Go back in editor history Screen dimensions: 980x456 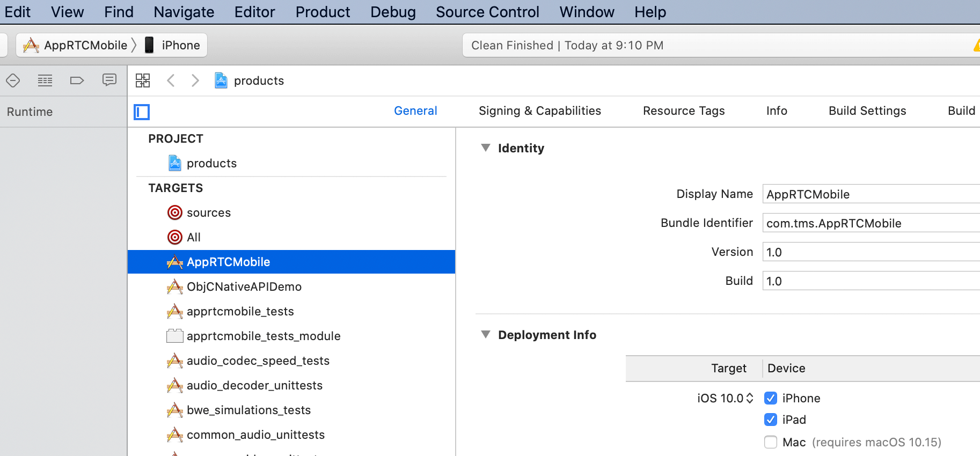[x=171, y=80]
